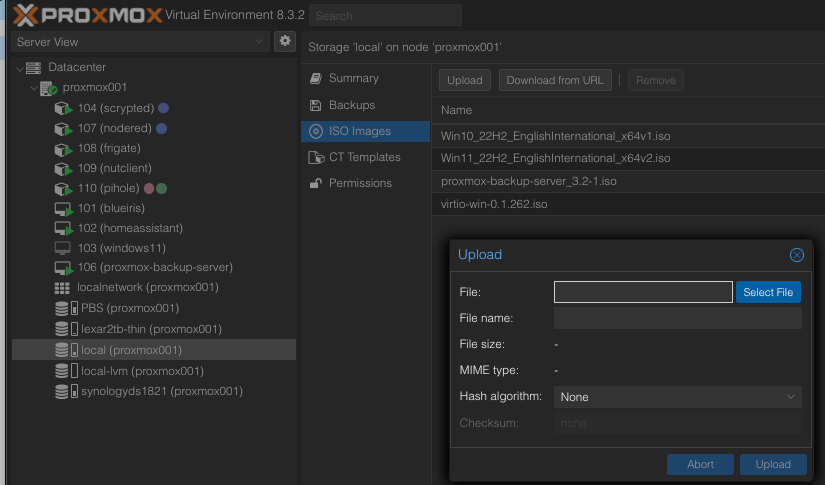The image size is (825, 485).
Task: Open the Hash algorithm dropdown
Action: (791, 397)
